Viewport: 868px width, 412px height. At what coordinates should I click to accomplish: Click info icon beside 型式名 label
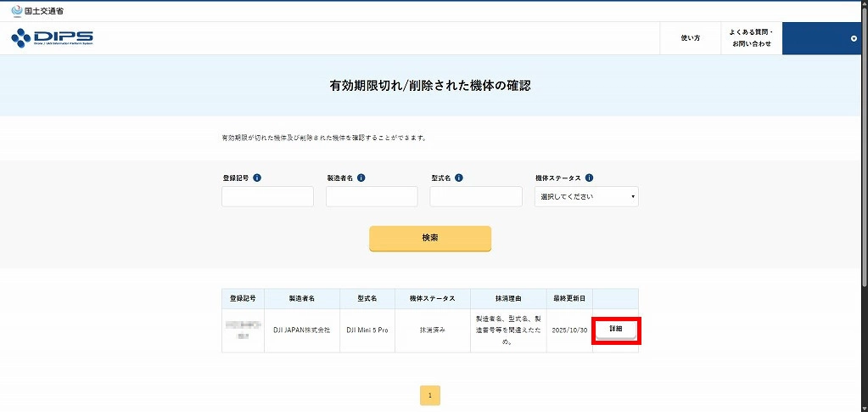(459, 178)
